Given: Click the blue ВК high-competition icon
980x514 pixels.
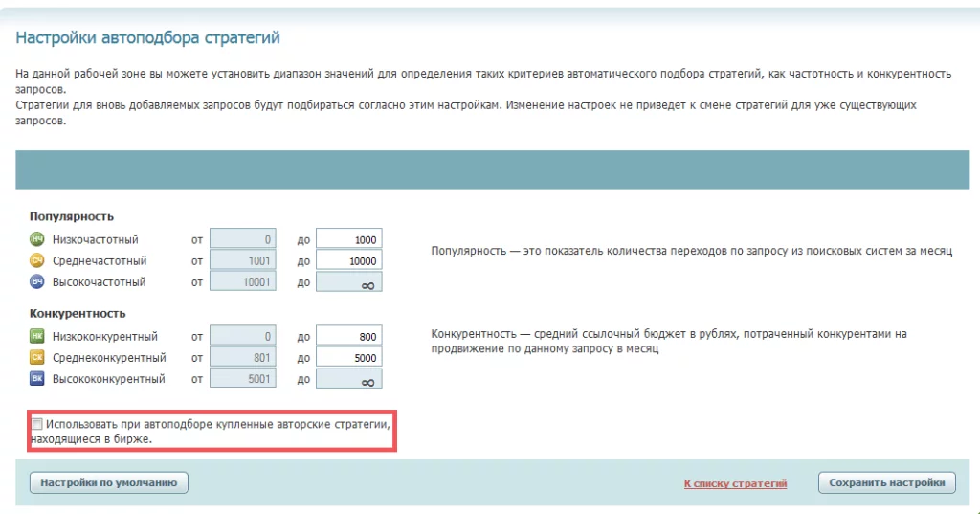Looking at the screenshot, I should tap(37, 378).
